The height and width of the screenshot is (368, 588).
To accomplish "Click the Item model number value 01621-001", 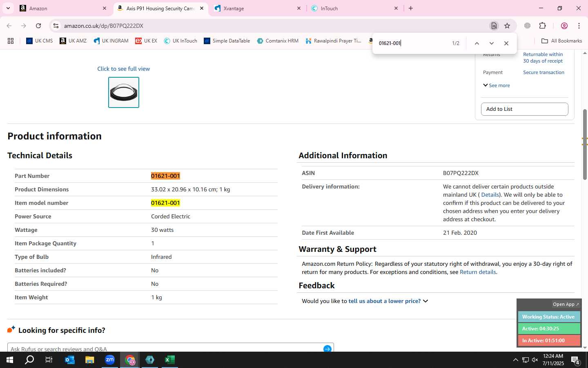I will (x=165, y=203).
